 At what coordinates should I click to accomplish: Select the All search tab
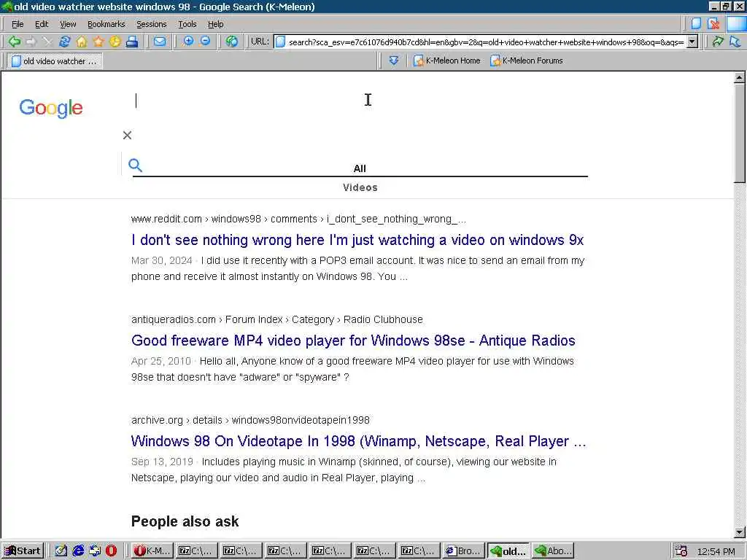click(360, 168)
